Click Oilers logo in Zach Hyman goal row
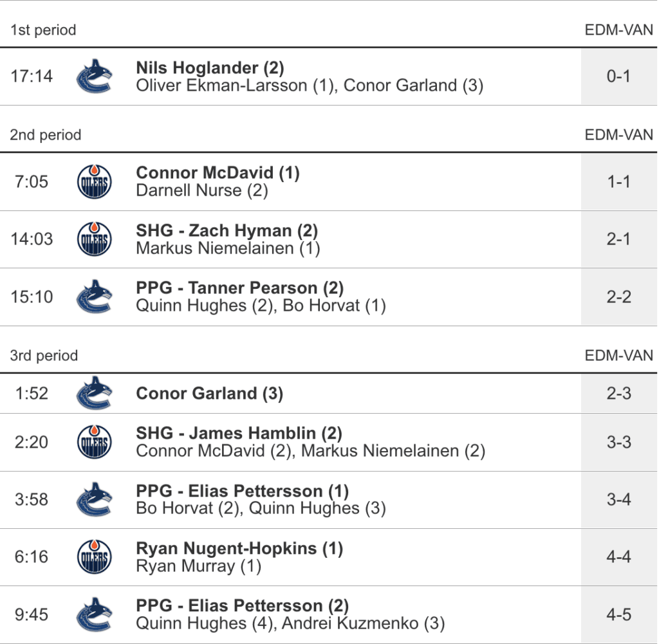Screen dimensions: 659x644 (x=94, y=239)
